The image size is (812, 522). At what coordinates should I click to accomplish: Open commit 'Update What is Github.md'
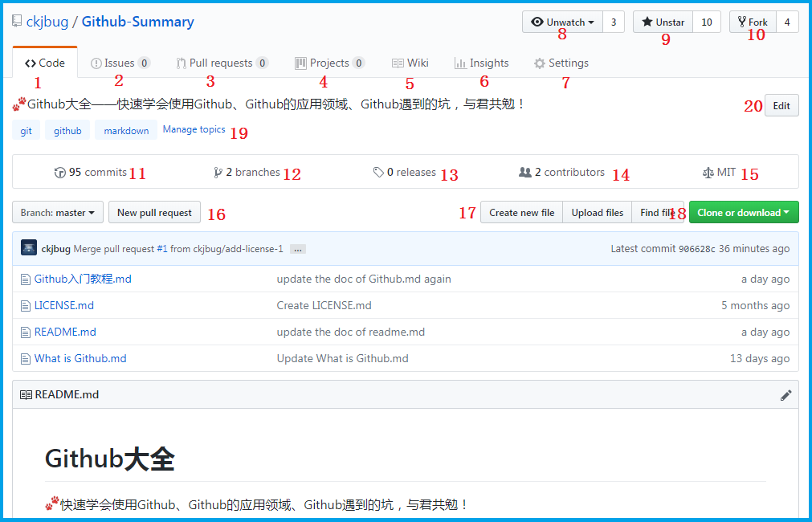click(x=343, y=358)
